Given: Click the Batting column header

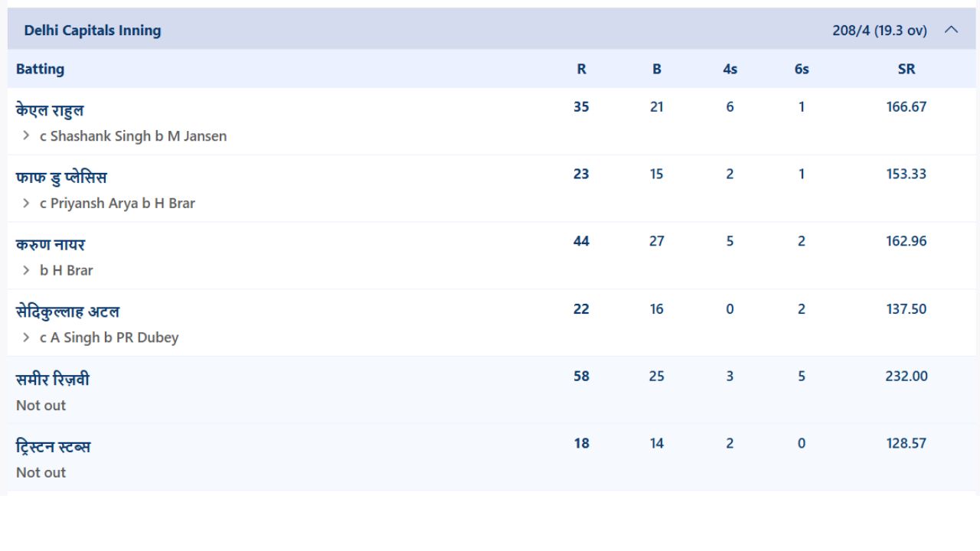Looking at the screenshot, I should 40,69.
